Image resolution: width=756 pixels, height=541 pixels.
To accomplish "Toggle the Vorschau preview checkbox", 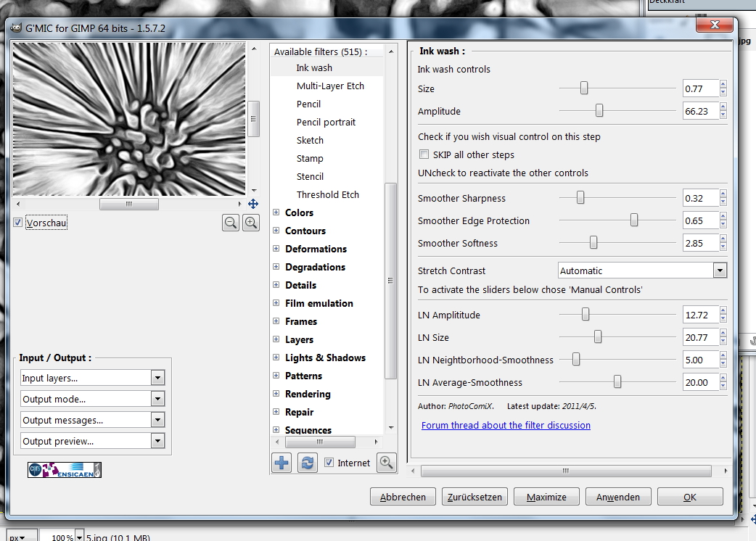I will pos(18,223).
